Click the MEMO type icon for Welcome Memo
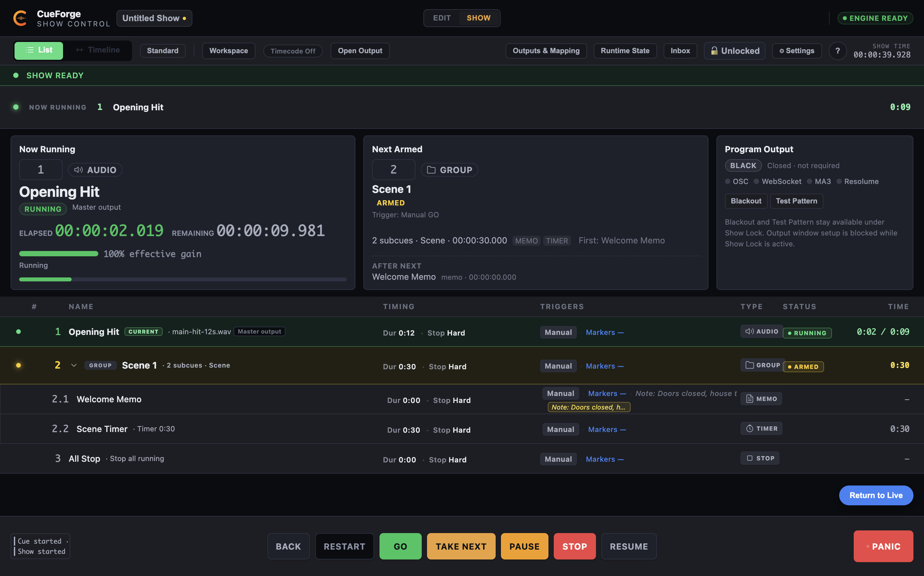924x576 pixels. click(749, 398)
